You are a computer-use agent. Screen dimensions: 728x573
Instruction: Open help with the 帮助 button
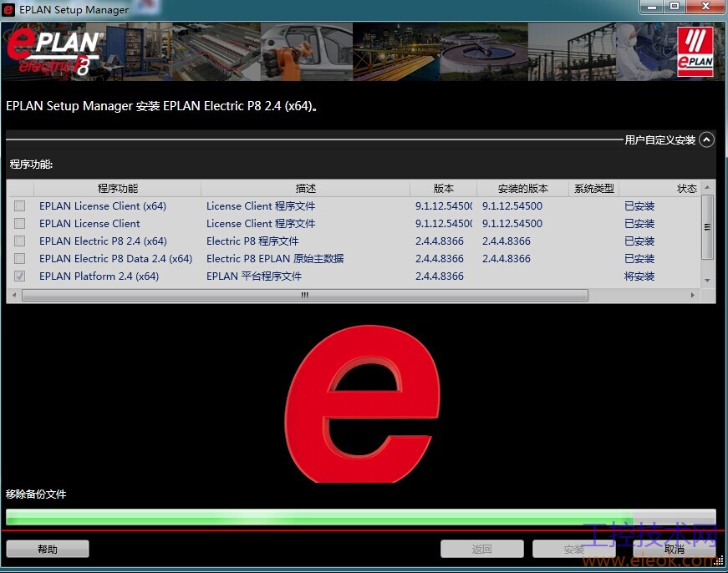(48, 550)
